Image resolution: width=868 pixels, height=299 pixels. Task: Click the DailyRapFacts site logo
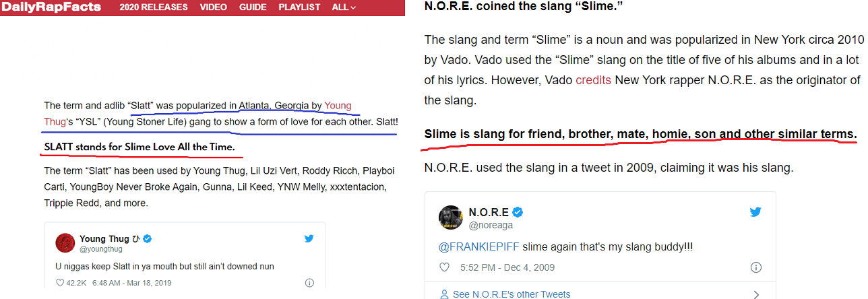click(x=51, y=7)
